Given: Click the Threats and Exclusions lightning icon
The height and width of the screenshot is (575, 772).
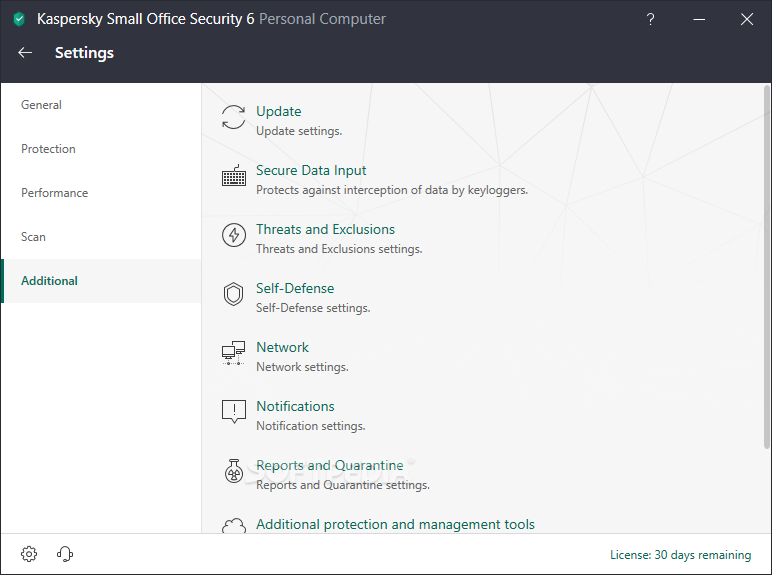Looking at the screenshot, I should (233, 235).
